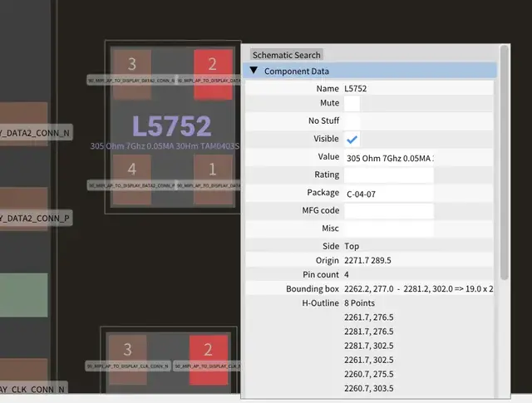Screen dimensions: 532x403
Task: Click the L5752 component label on board
Action: click(171, 126)
